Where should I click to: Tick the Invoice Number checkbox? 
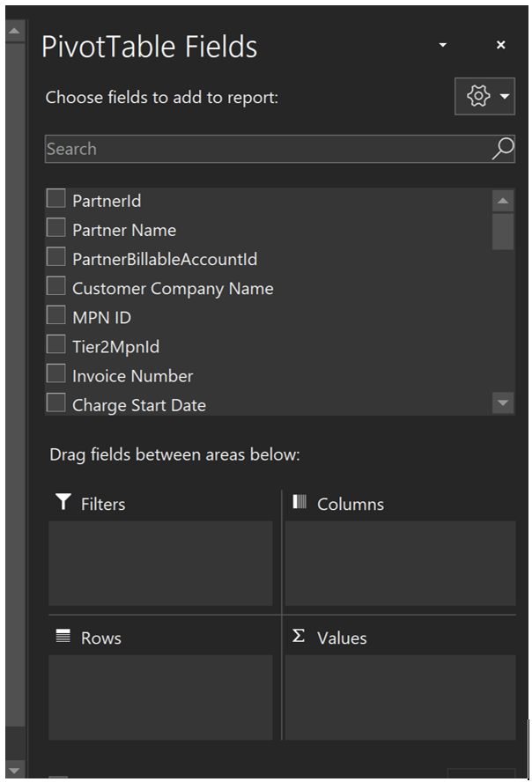tap(56, 374)
